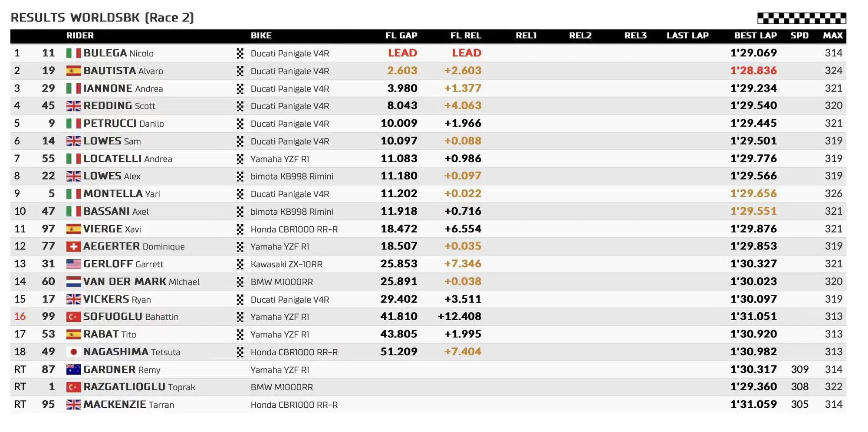The image size is (868, 432).
Task: Click the BEST LAP column header
Action: 755,36
